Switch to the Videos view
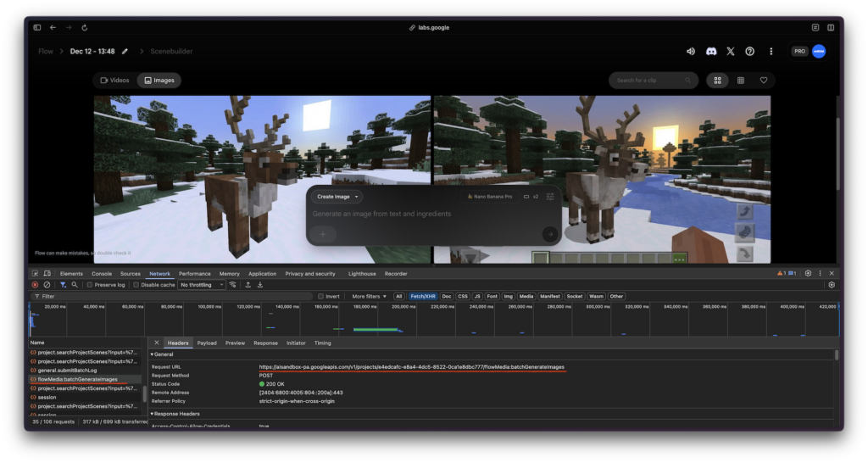The width and height of the screenshot is (868, 463). click(x=114, y=81)
